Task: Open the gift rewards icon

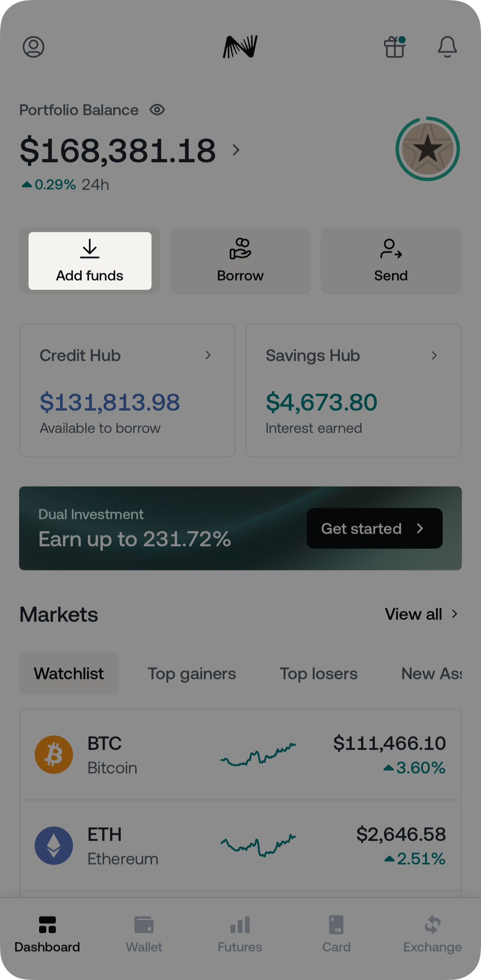Action: click(x=394, y=47)
